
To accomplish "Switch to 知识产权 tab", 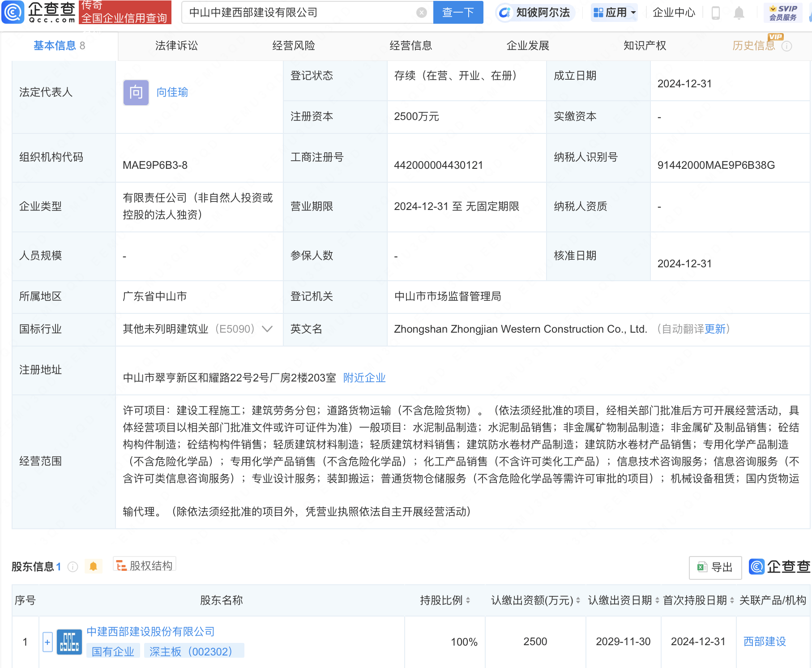I will click(645, 46).
